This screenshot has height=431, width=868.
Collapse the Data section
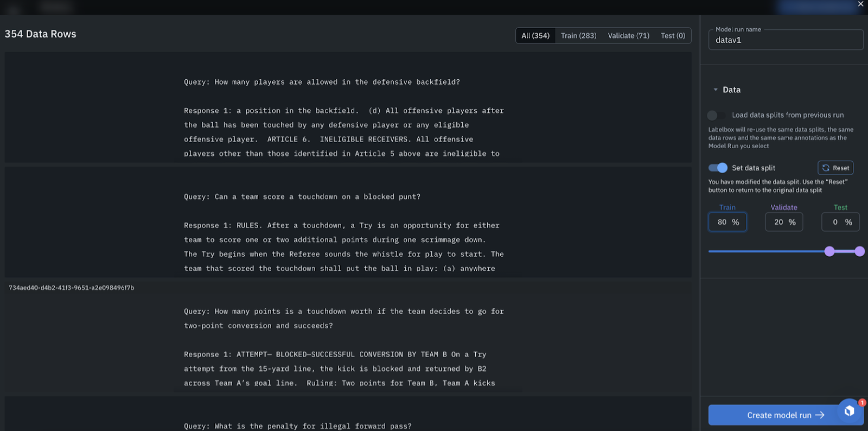(716, 90)
